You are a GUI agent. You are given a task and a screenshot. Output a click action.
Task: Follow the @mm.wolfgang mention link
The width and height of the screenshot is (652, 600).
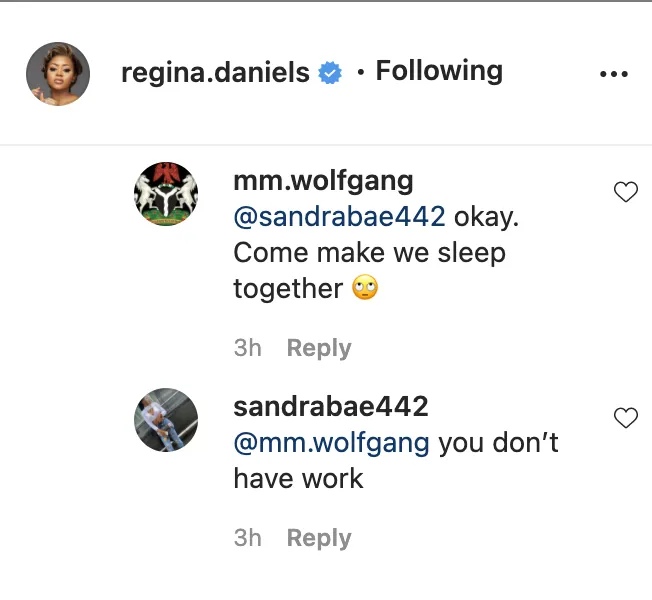pyautogui.click(x=332, y=442)
